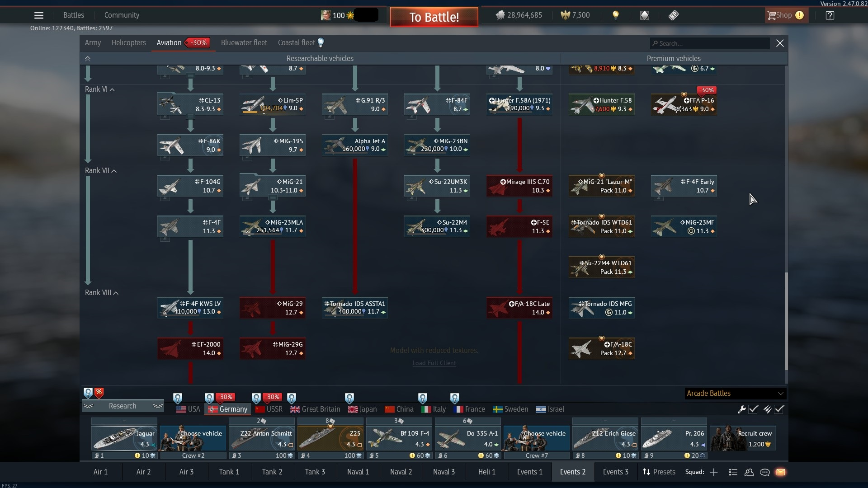868x488 pixels.
Task: Click the Load Full Client link
Action: (434, 363)
